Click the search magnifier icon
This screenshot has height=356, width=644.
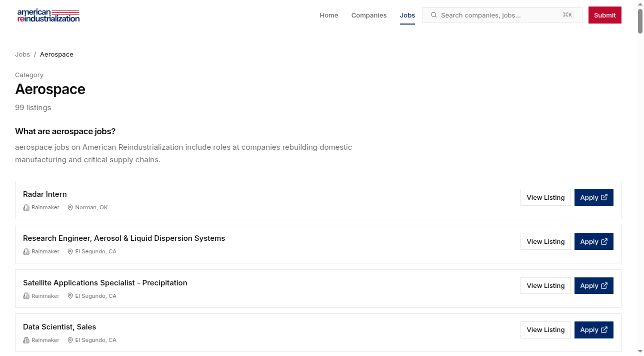click(x=433, y=15)
